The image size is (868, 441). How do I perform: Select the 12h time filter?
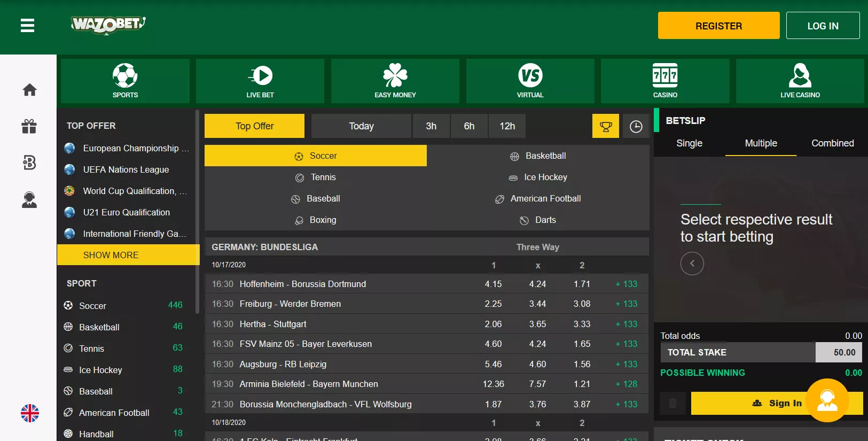point(507,126)
